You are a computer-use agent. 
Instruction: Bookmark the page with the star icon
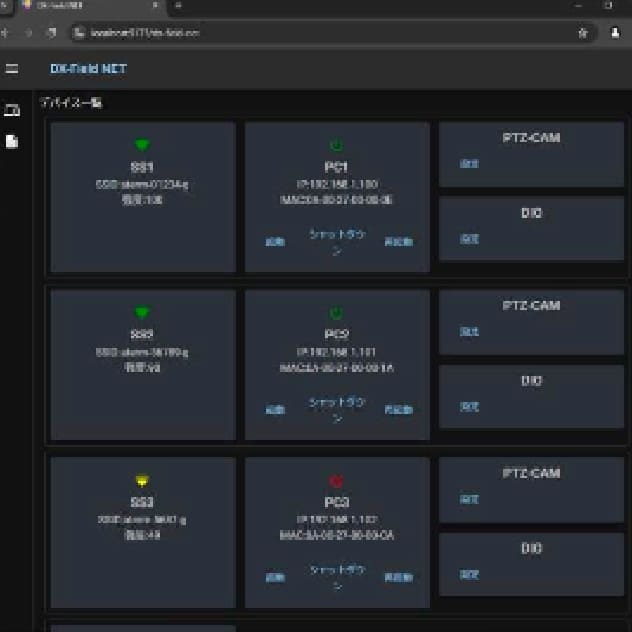[582, 33]
